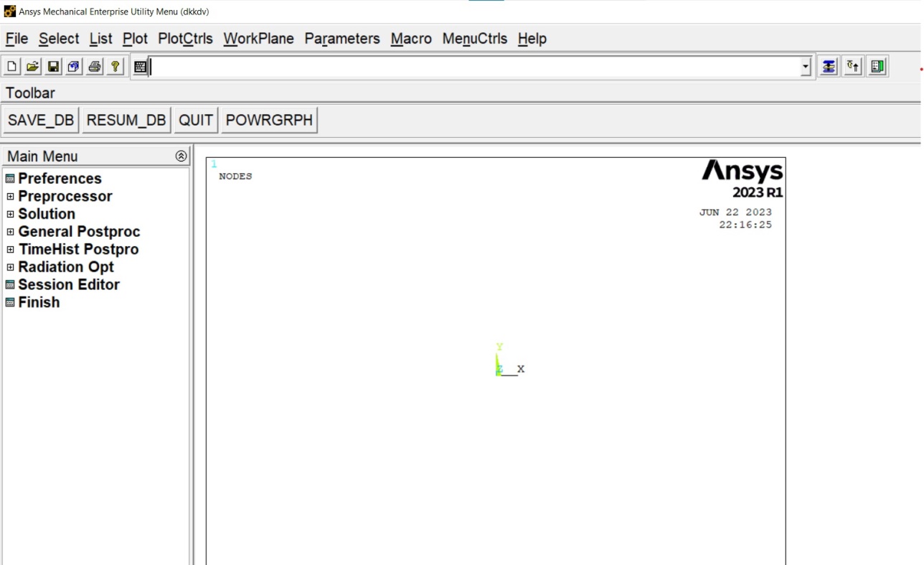Open the Help menu

tap(532, 39)
